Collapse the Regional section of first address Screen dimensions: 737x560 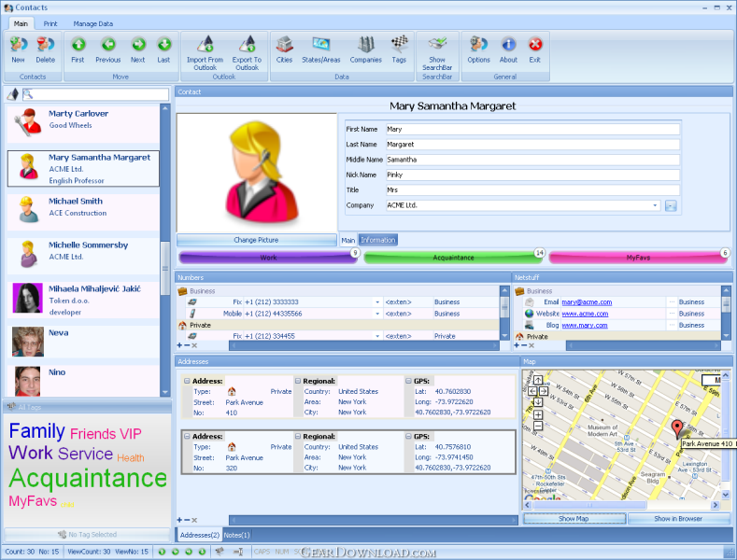[x=298, y=381]
